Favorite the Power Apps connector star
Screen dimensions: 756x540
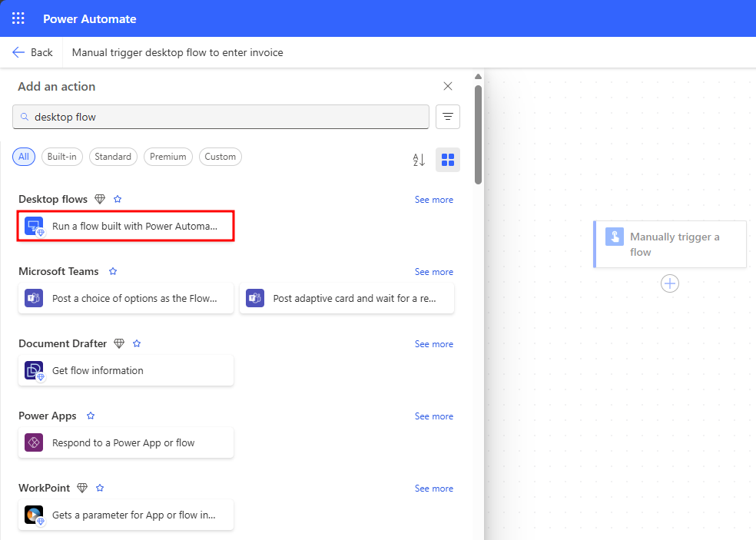pyautogui.click(x=90, y=416)
